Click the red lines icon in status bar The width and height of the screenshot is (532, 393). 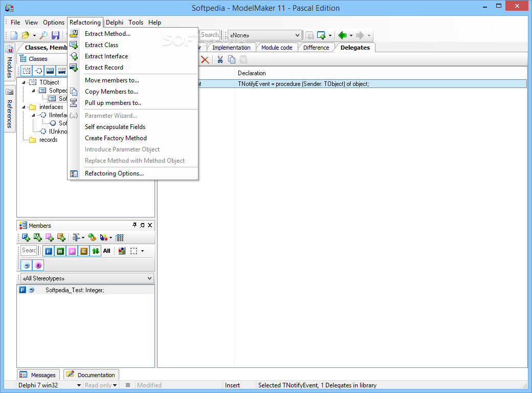128,385
